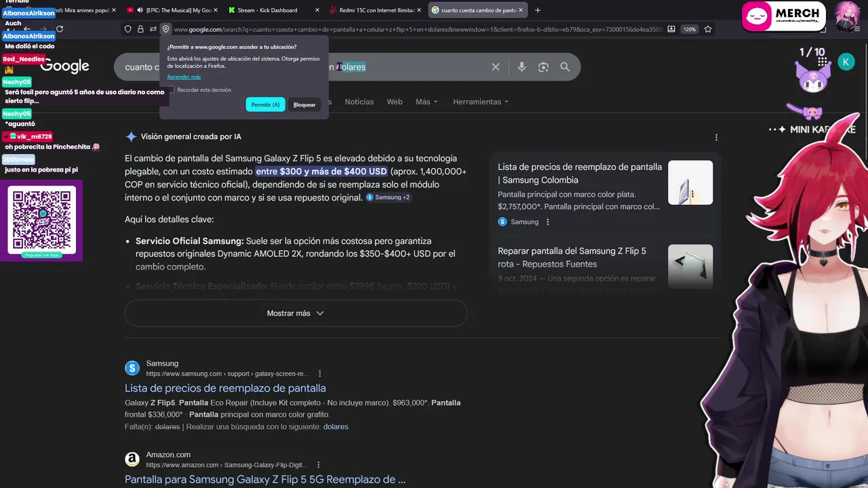This screenshot has width=868, height=488.
Task: Open the Más search filter dropdown
Action: click(x=427, y=102)
